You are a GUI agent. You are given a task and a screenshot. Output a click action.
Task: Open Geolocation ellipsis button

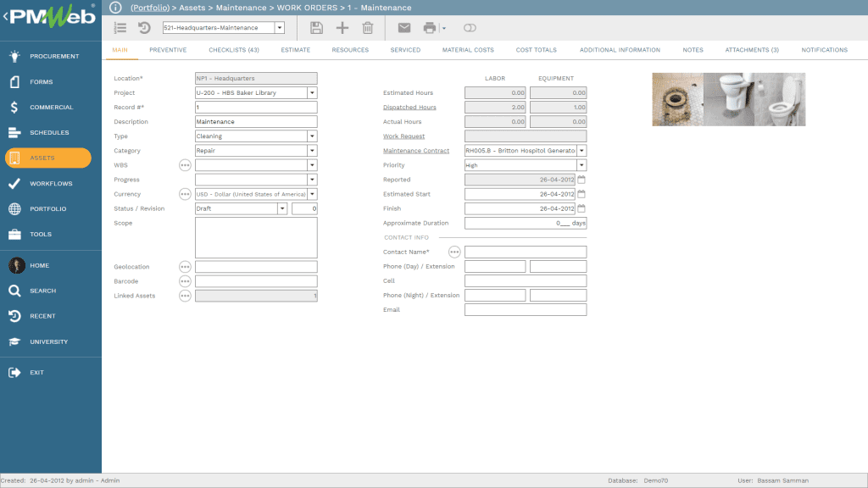click(185, 267)
